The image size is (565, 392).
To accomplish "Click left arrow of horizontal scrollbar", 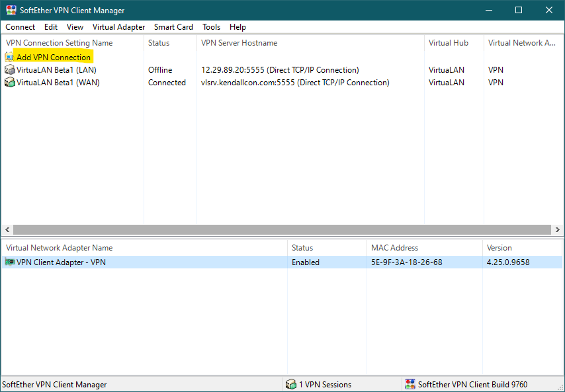I will pyautogui.click(x=7, y=230).
